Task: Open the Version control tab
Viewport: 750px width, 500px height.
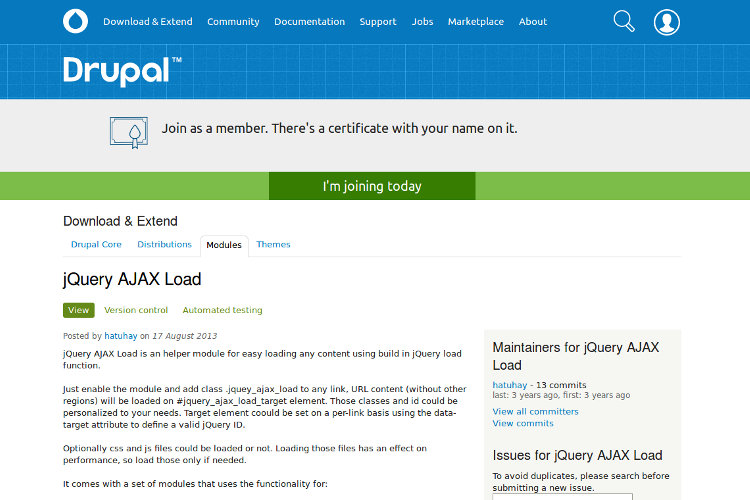Action: pos(136,310)
